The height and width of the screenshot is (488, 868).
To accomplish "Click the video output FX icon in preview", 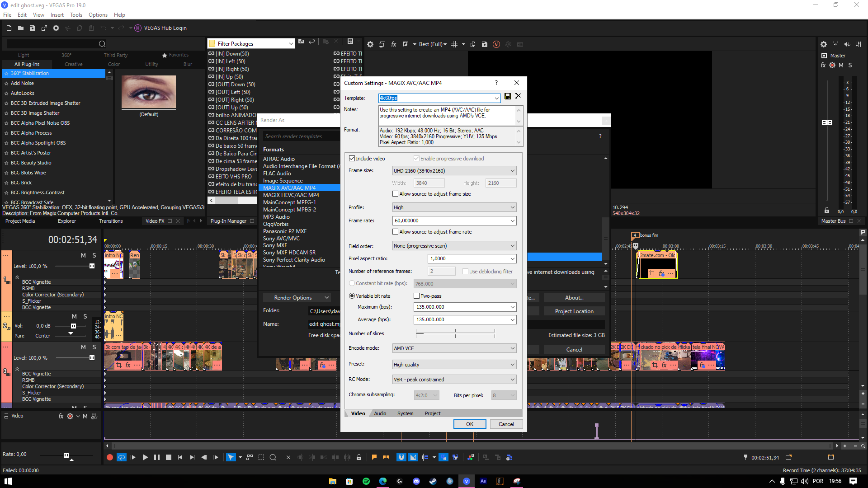I will 394,44.
